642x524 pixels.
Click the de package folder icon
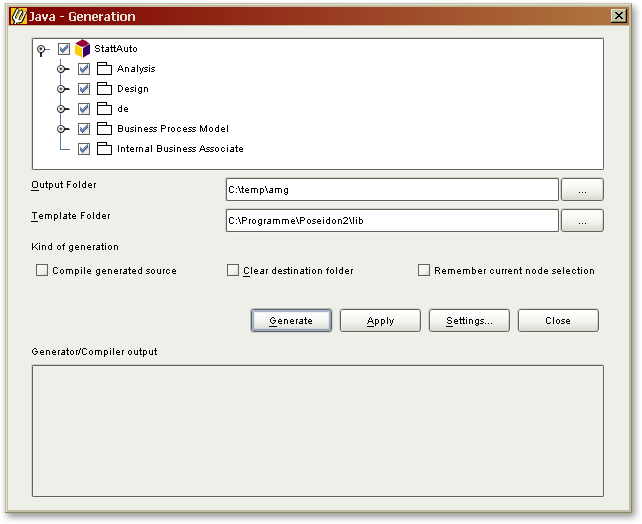[104, 109]
